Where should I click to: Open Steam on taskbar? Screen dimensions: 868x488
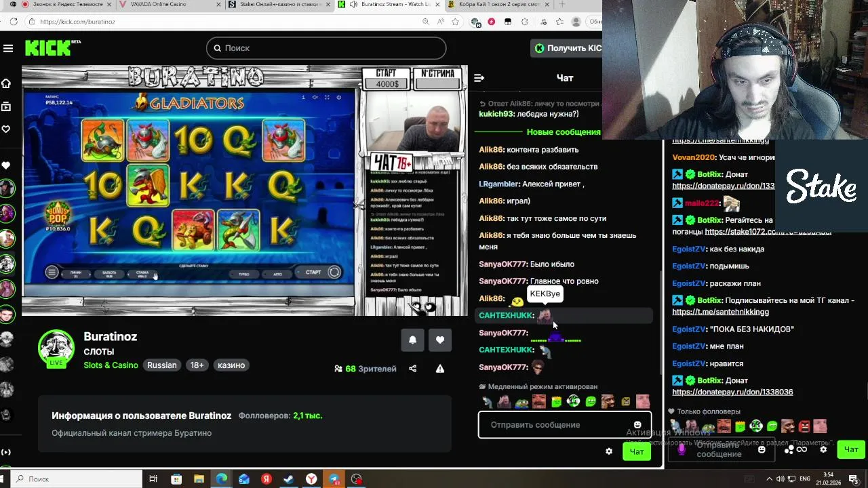click(289, 479)
